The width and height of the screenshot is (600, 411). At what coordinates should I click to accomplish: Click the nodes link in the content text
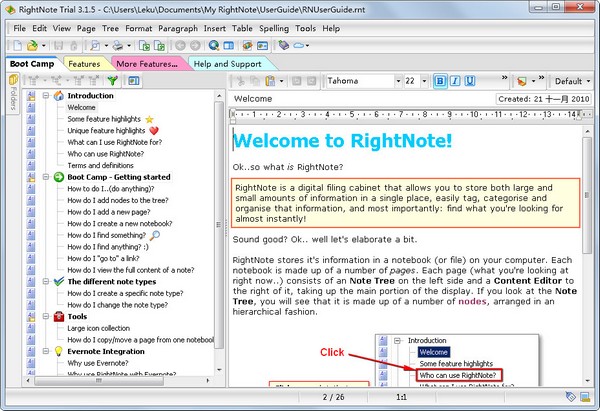click(x=472, y=302)
